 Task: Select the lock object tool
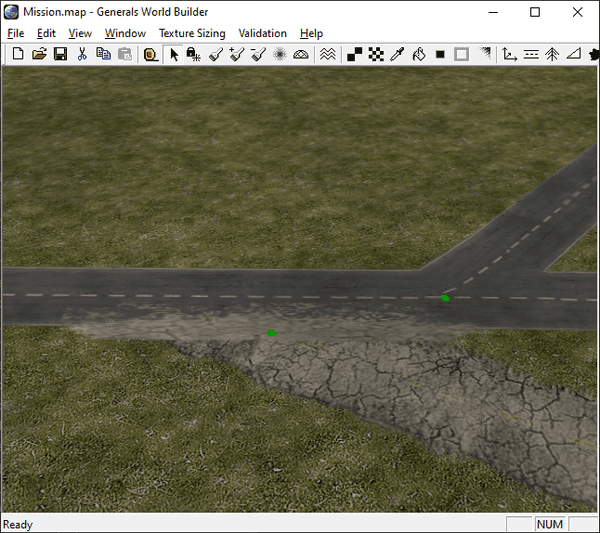[x=193, y=54]
